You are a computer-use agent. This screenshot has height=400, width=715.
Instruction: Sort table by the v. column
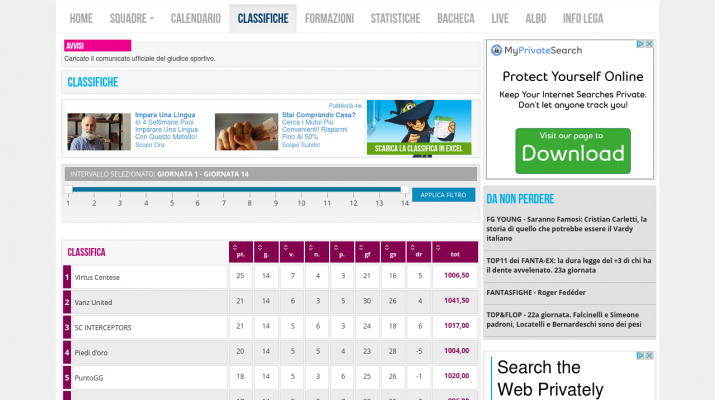(291, 251)
